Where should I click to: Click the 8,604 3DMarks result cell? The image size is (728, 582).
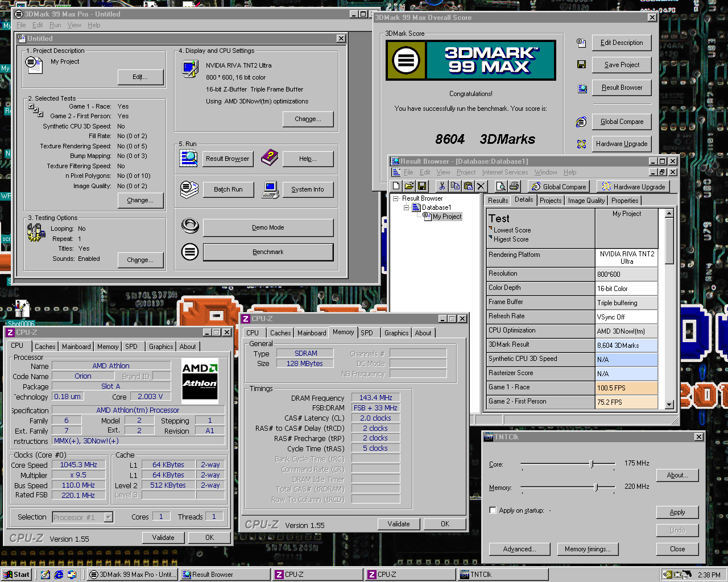(626, 345)
